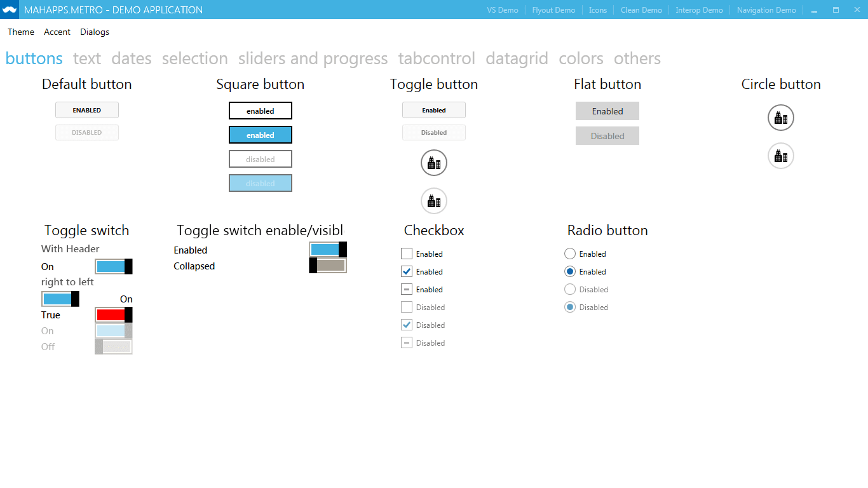Click the blue enabled square button
868x488 pixels.
(x=260, y=135)
